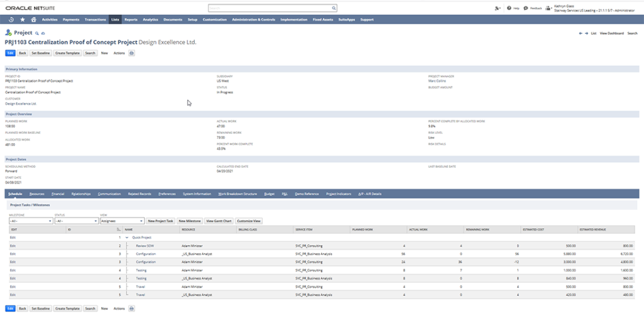Click the top print icon near Actions
This screenshot has width=644, height=331.
[x=131, y=53]
